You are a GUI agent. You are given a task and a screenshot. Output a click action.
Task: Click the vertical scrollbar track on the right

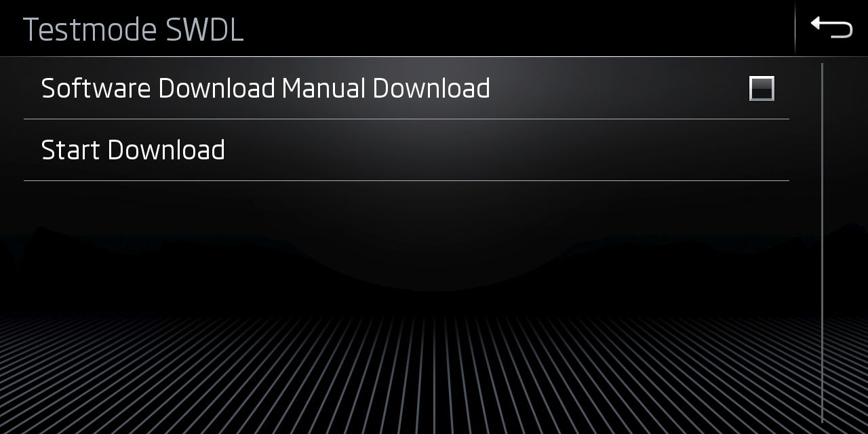[822, 243]
